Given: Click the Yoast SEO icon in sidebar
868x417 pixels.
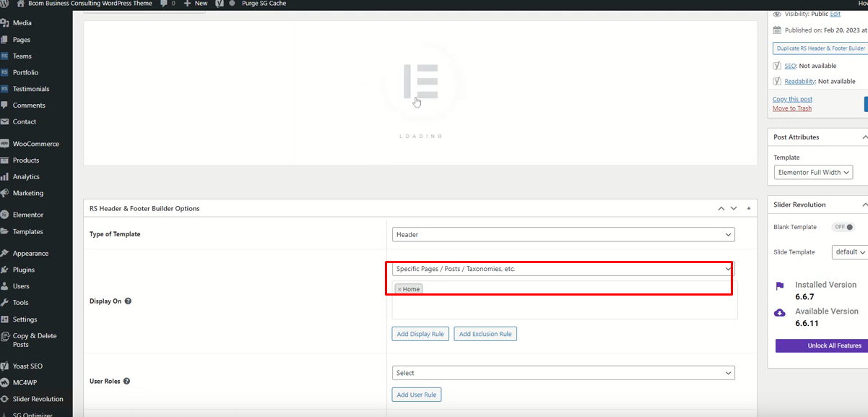Looking at the screenshot, I should pyautogui.click(x=5, y=366).
